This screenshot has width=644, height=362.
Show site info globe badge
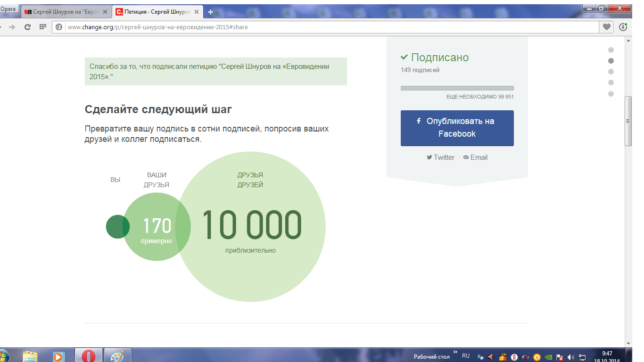tap(59, 27)
